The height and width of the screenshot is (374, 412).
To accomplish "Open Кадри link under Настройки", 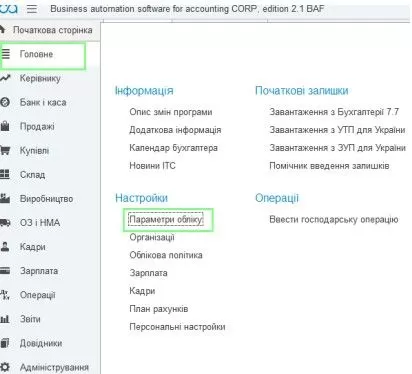I will click(142, 291).
